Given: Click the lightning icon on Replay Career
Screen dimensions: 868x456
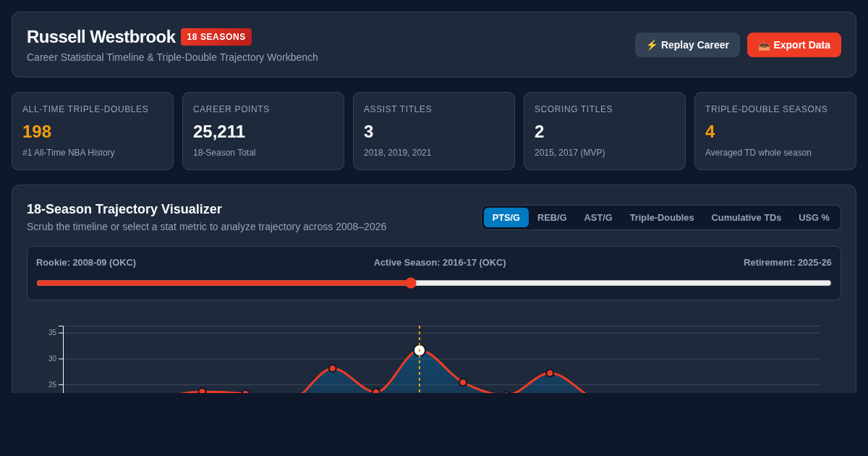Looking at the screenshot, I should point(652,45).
